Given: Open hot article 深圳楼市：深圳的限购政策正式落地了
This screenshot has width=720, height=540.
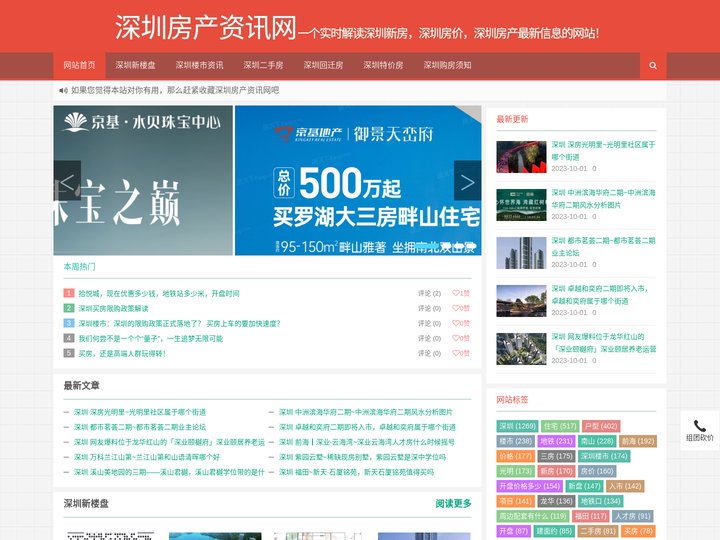Looking at the screenshot, I should tap(179, 324).
